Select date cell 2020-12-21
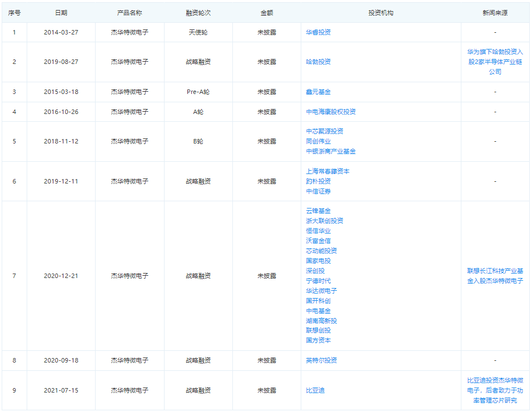 tap(61, 276)
